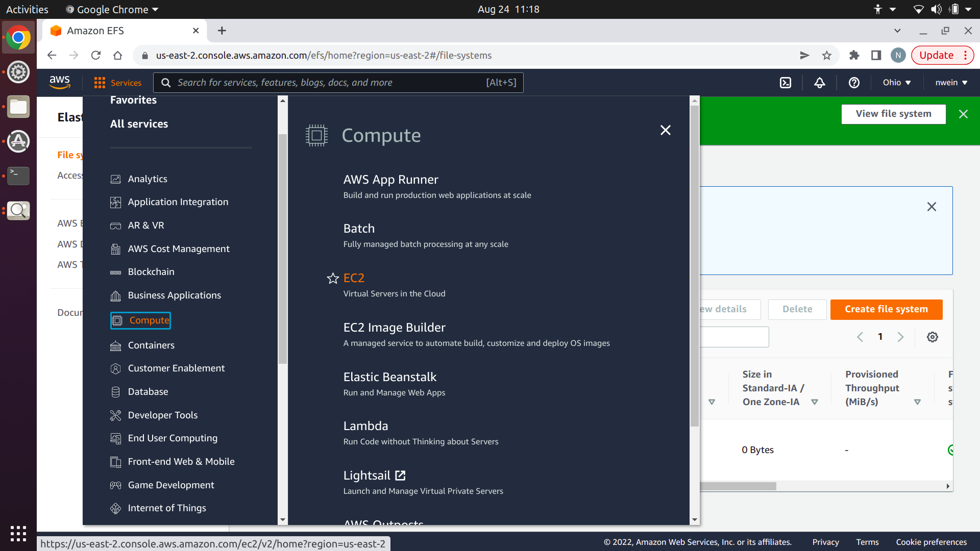Favorite EC2 using the star toggle
The image size is (980, 551).
(333, 278)
